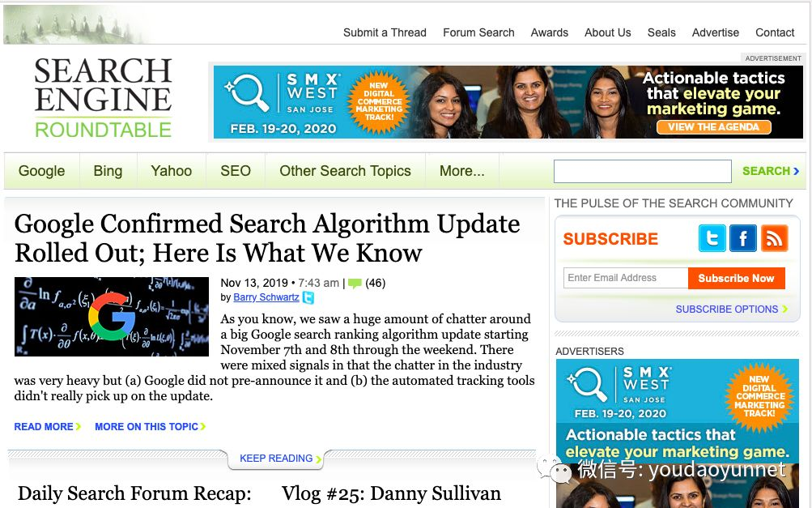
Task: Click the orange SUBSCRIBE heading
Action: (x=610, y=239)
